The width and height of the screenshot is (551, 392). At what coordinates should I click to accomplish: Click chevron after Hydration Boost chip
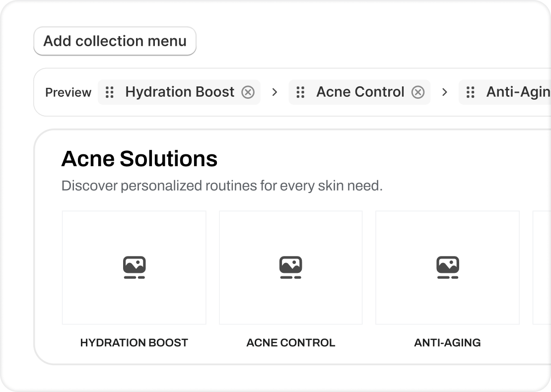[275, 92]
